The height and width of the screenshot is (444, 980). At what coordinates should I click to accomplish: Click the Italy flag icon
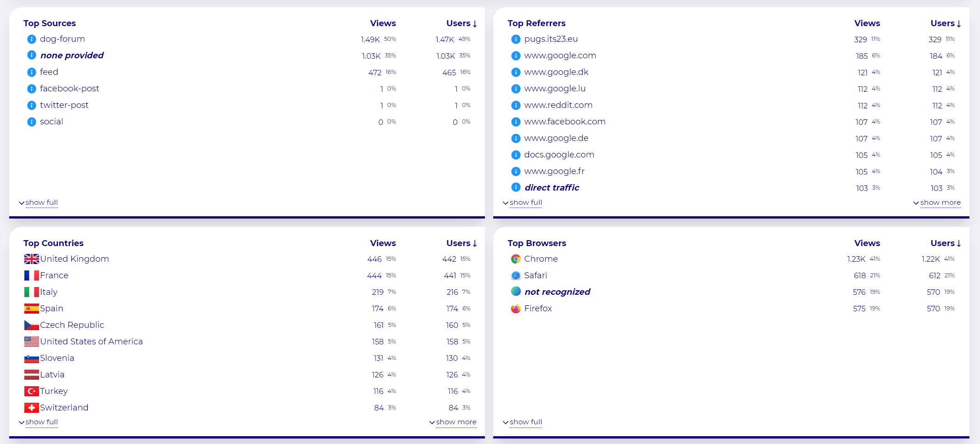(32, 292)
